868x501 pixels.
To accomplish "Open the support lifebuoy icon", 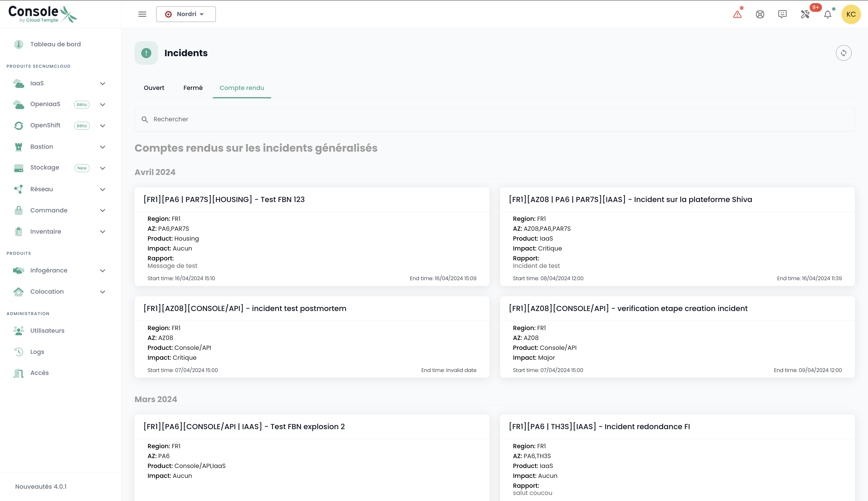I will tap(760, 14).
